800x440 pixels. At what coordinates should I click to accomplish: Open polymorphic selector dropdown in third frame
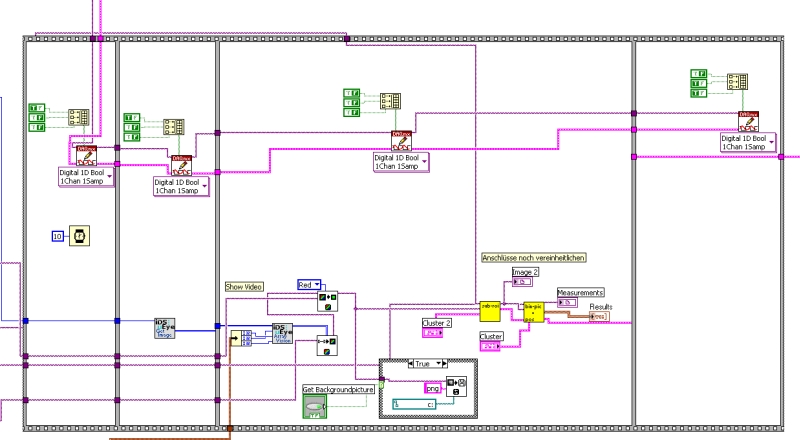pyautogui.click(x=424, y=162)
